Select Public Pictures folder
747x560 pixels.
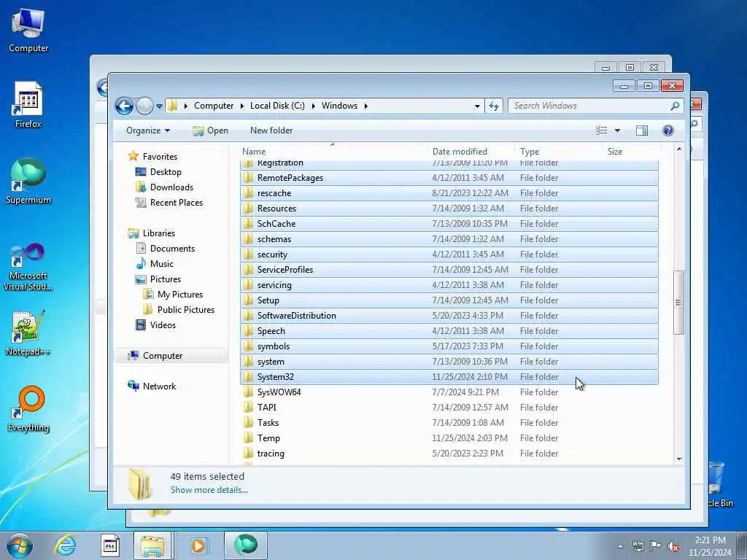pos(186,309)
